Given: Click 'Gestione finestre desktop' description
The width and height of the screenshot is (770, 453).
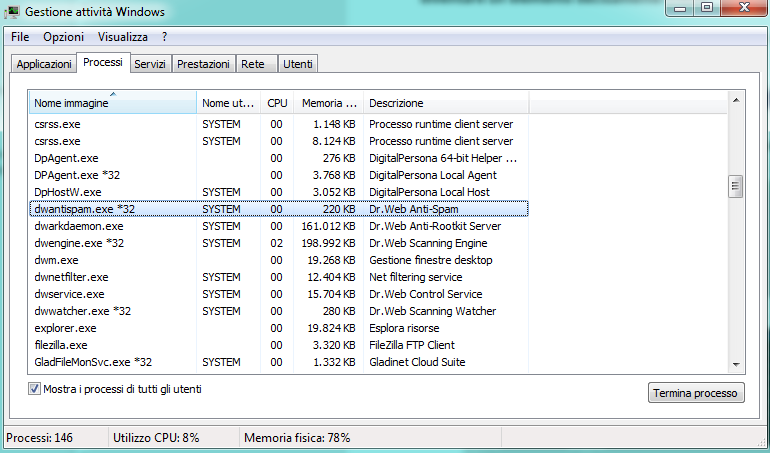Looking at the screenshot, I should (431, 260).
